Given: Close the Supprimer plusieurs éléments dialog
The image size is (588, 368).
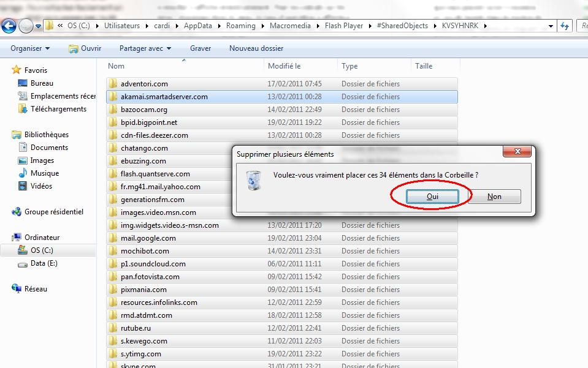Looking at the screenshot, I should (517, 151).
